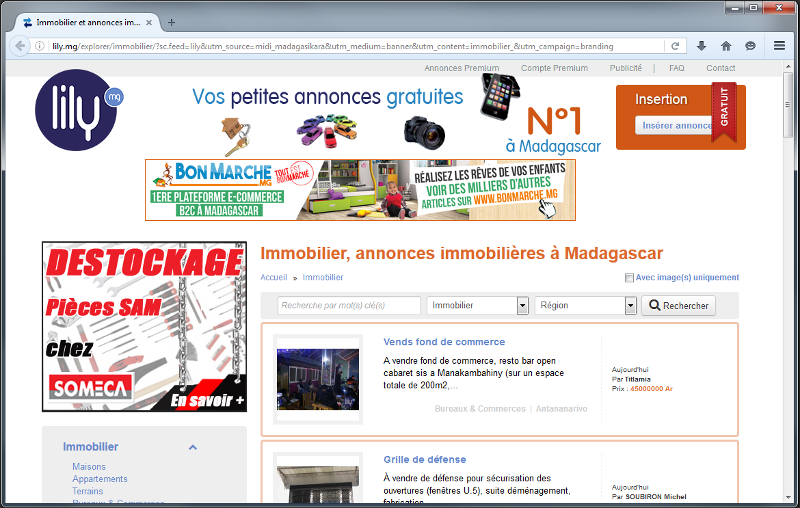Open Grille de défense listing title
This screenshot has width=800, height=508.
[424, 460]
